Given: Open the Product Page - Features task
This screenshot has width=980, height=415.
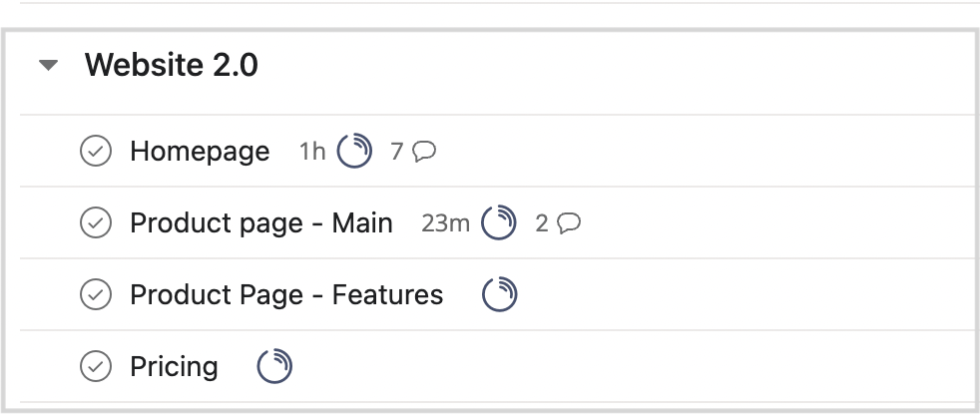Looking at the screenshot, I should (x=286, y=295).
